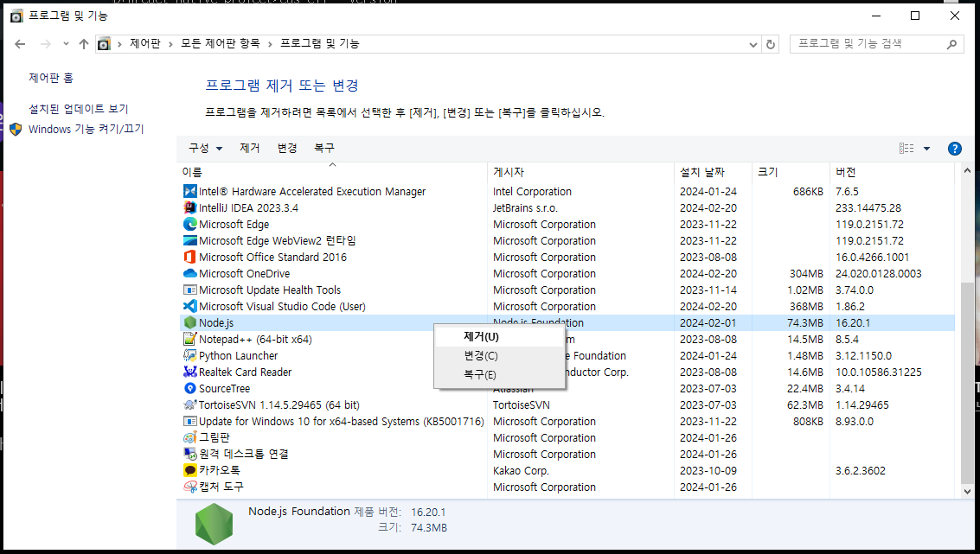Click the TortoiseSVN turtle icon
Viewport: 980px width, 554px height.
tap(190, 404)
